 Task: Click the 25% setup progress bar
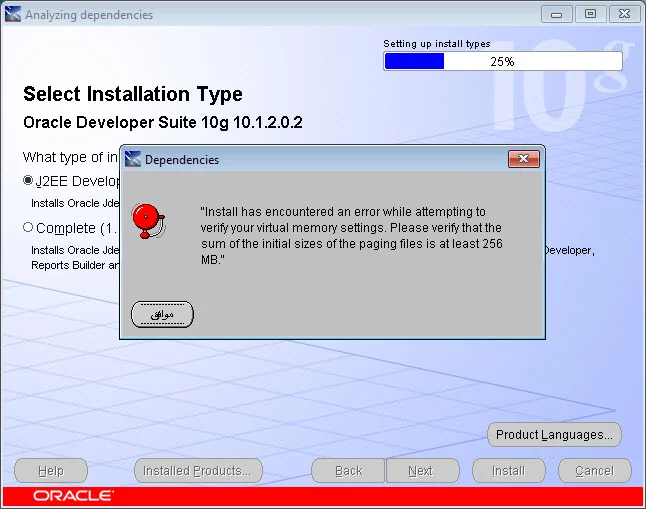(x=502, y=61)
